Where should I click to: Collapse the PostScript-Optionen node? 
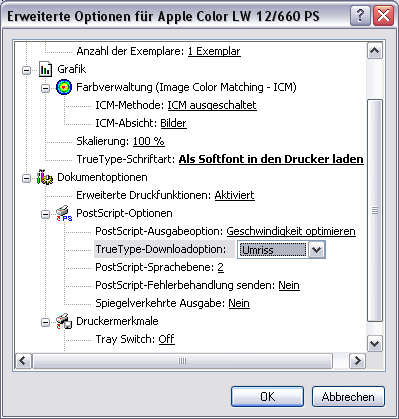45,214
